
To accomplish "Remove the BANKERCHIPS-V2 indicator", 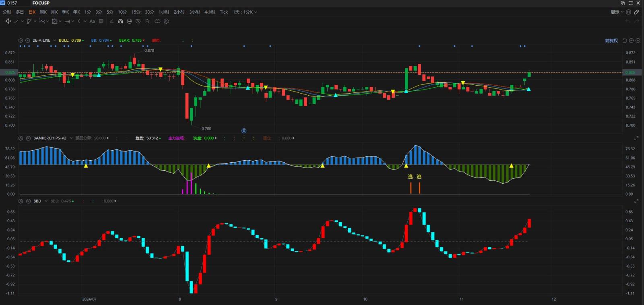I will pos(28,138).
